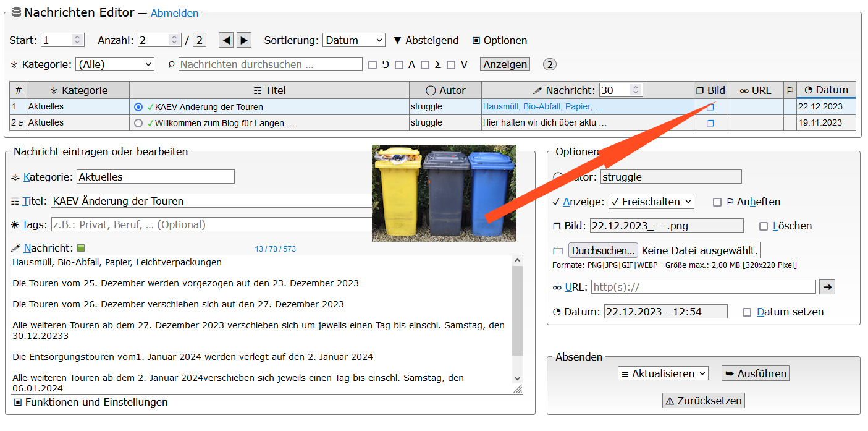Sort table by the Datum column header
Image resolution: width=868 pixels, height=431 pixels.
coord(826,90)
